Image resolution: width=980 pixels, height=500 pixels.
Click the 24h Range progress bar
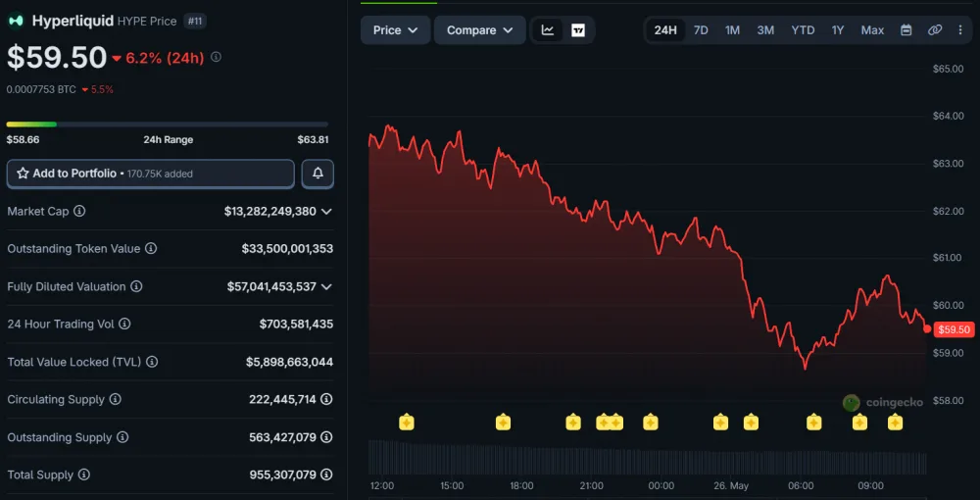tap(168, 125)
